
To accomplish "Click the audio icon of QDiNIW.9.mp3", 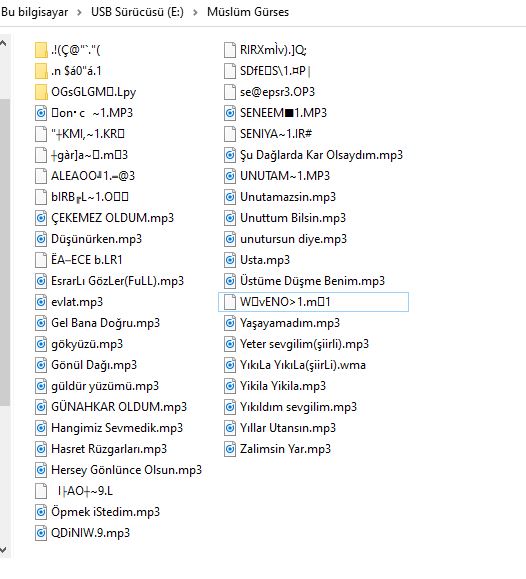I will pos(41,533).
